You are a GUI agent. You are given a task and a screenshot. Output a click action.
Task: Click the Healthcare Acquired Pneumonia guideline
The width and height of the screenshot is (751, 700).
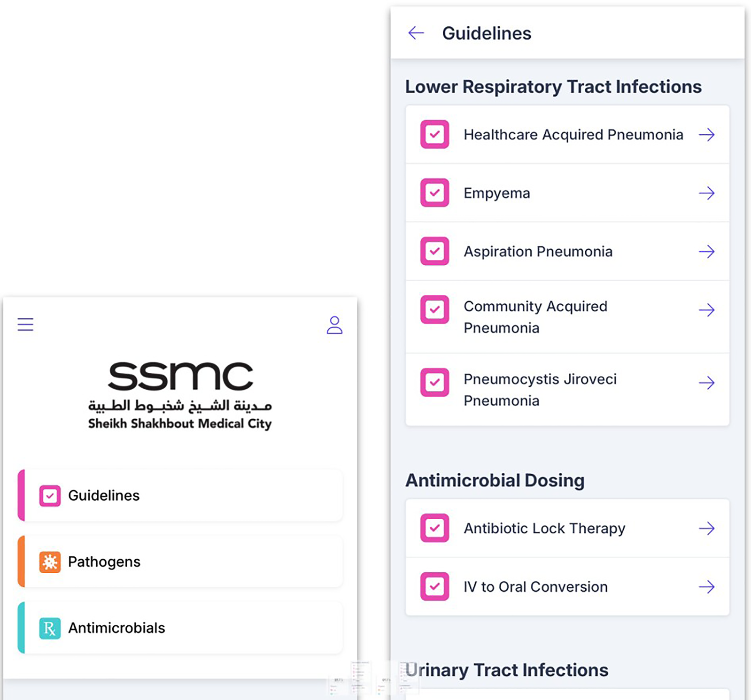[573, 135]
